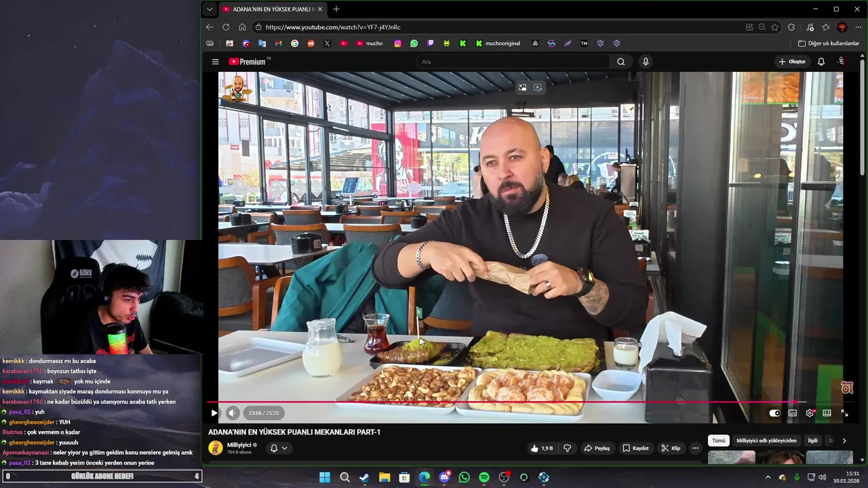868x488 pixels.
Task: Open mucho bookmark
Action: click(x=370, y=43)
